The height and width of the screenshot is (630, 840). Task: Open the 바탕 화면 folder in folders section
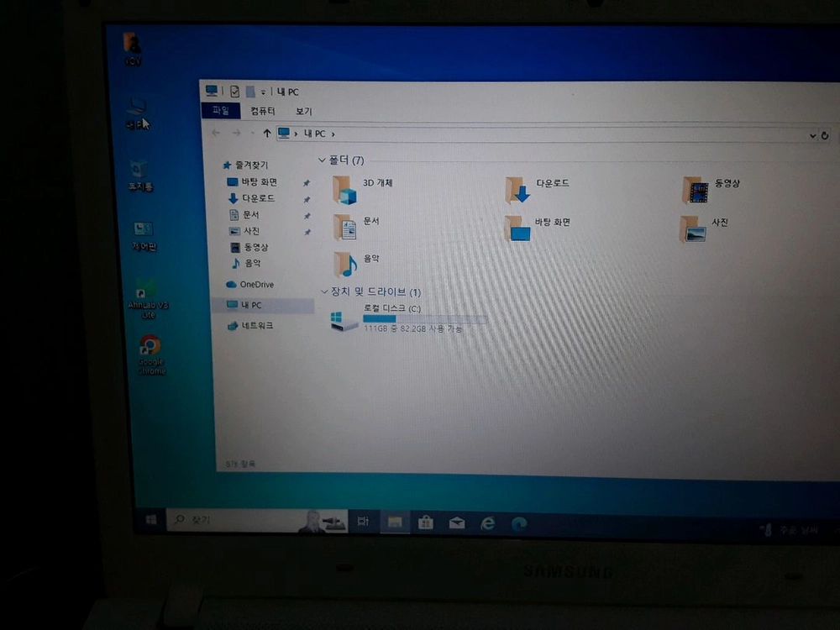pyautogui.click(x=538, y=228)
